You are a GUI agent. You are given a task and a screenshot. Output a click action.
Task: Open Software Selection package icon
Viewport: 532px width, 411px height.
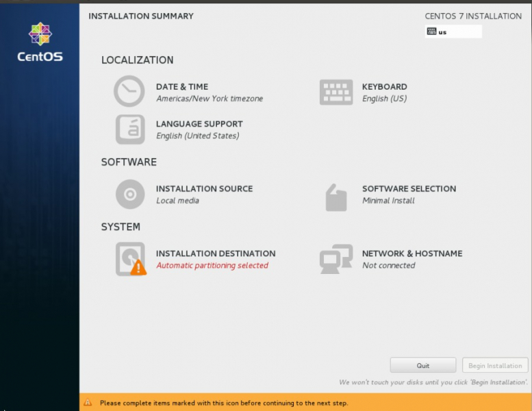point(336,197)
